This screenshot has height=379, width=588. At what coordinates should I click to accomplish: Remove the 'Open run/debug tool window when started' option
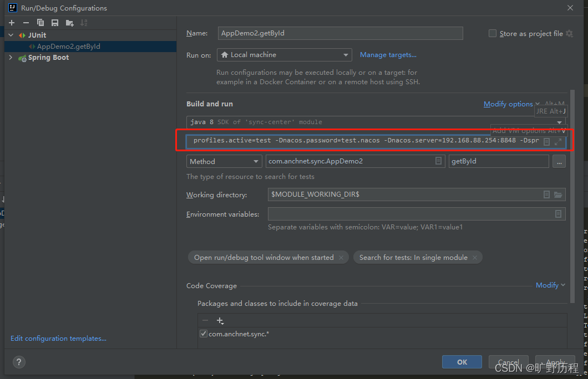341,257
